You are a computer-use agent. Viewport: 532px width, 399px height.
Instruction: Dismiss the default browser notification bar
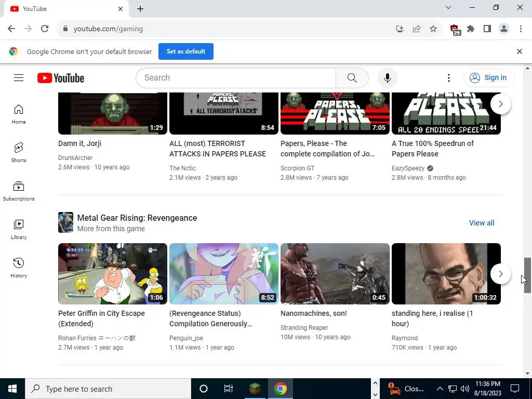(x=519, y=51)
